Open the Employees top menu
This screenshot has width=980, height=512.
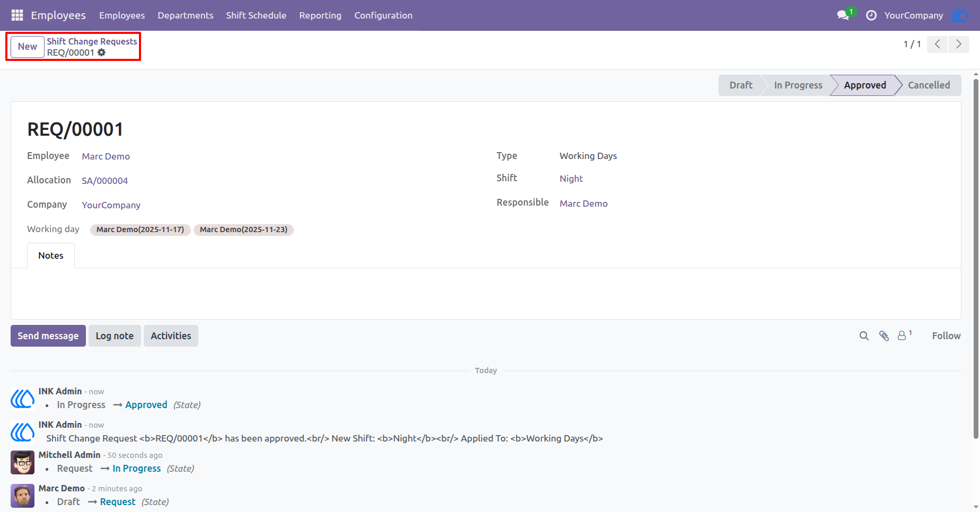(x=122, y=15)
